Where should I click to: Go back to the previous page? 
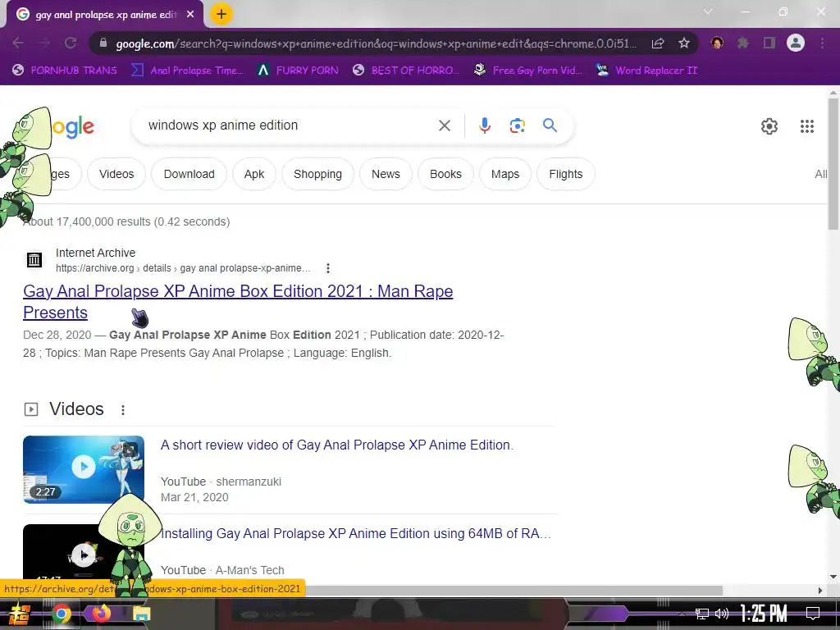18,43
